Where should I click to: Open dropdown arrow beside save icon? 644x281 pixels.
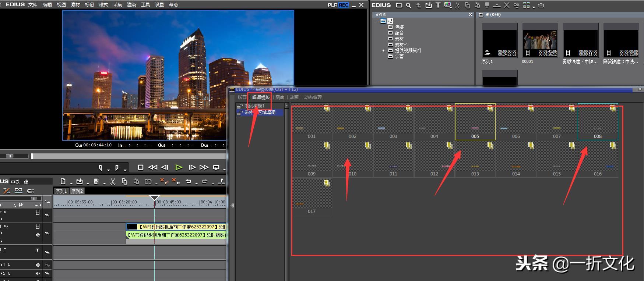[104, 183]
